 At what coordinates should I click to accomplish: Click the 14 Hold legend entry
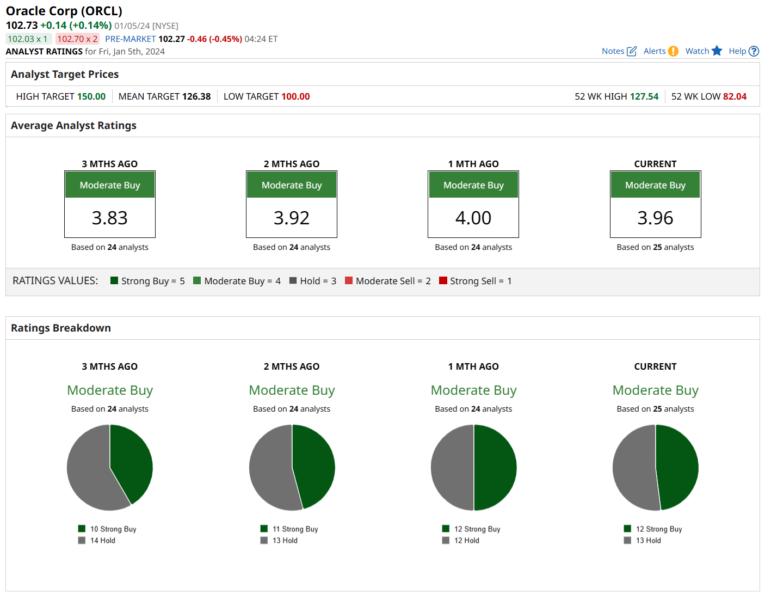click(97, 540)
